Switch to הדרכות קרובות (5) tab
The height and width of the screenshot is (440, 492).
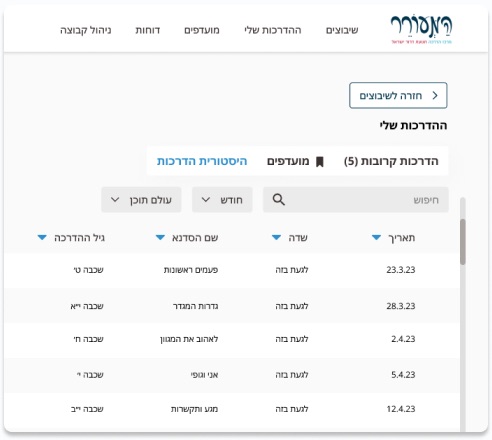point(391,161)
